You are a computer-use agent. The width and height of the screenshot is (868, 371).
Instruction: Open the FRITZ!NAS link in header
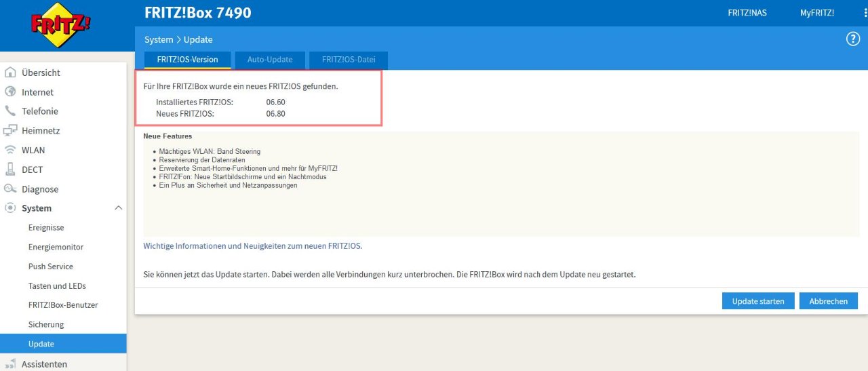(x=747, y=13)
